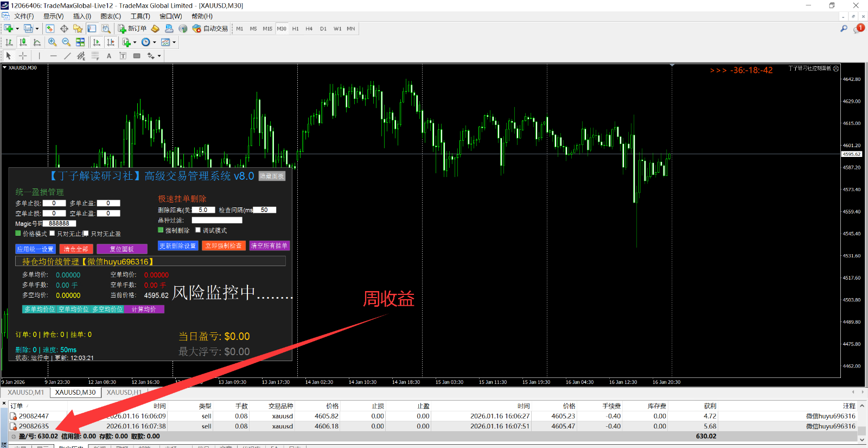Click the purple 复位面板 button
868x448 pixels.
(122, 249)
